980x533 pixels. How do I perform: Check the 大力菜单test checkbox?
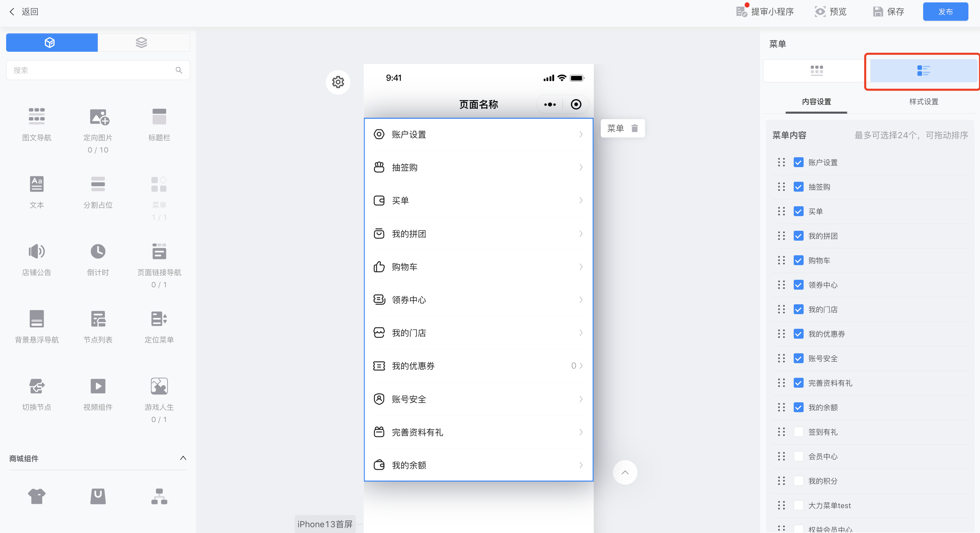[798, 505]
